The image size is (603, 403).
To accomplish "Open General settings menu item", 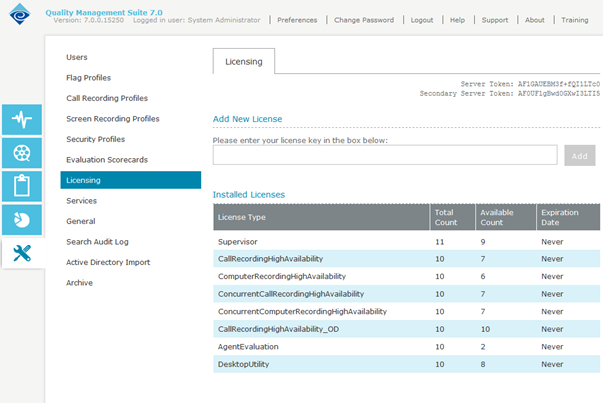I will tap(80, 221).
